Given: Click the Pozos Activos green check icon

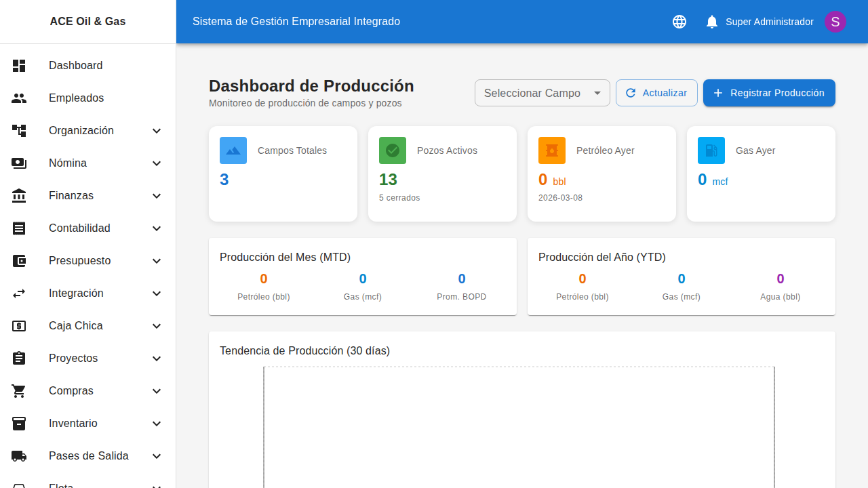Looking at the screenshot, I should pyautogui.click(x=392, y=150).
